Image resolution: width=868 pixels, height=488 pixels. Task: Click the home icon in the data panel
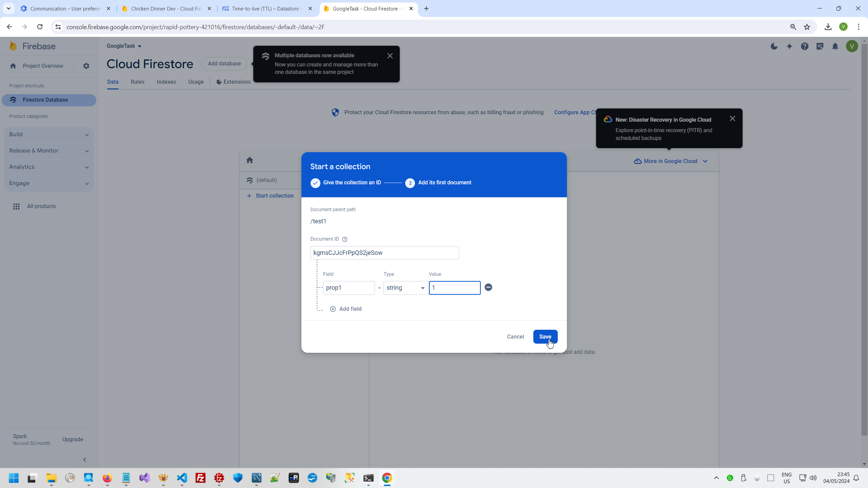pyautogui.click(x=250, y=160)
